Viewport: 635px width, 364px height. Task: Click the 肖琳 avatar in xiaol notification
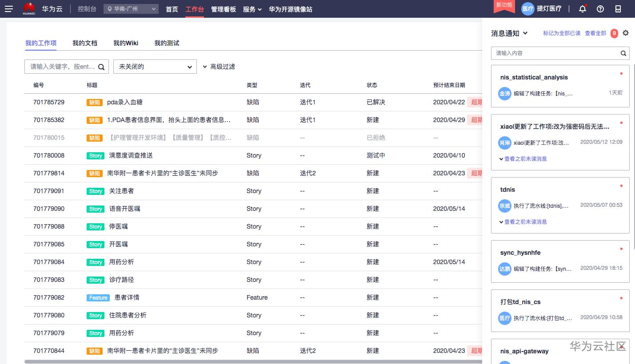[x=505, y=142]
